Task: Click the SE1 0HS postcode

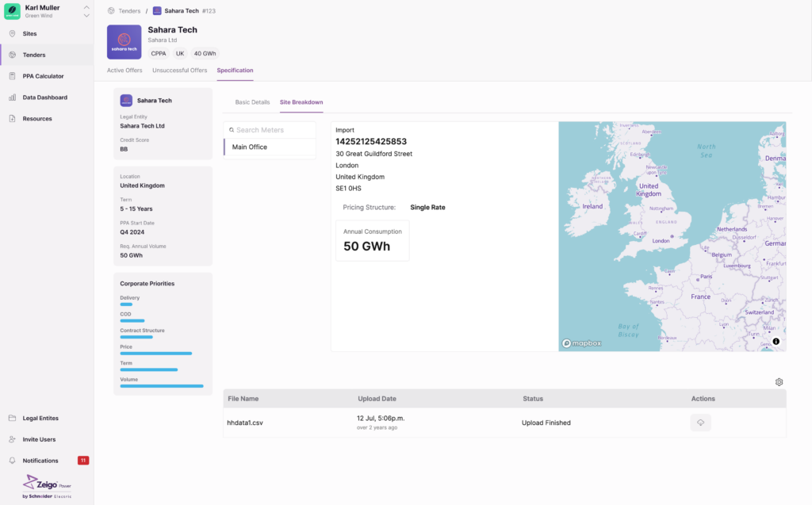Action: [x=349, y=189]
